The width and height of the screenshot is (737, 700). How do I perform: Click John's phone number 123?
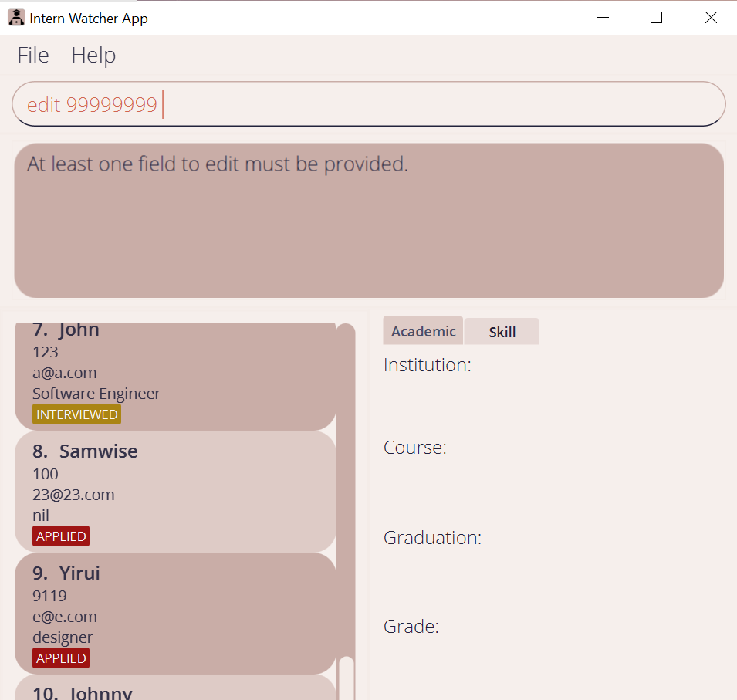pyautogui.click(x=45, y=352)
